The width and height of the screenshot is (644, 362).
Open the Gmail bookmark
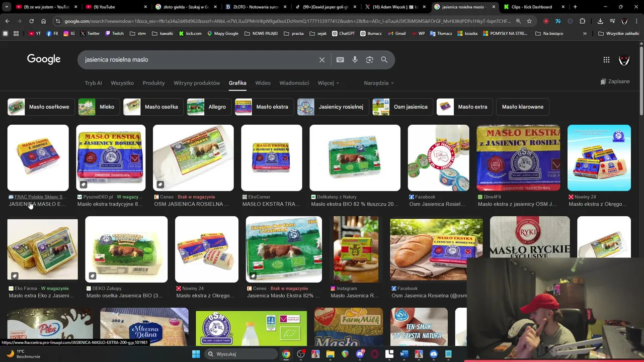[x=396, y=33]
